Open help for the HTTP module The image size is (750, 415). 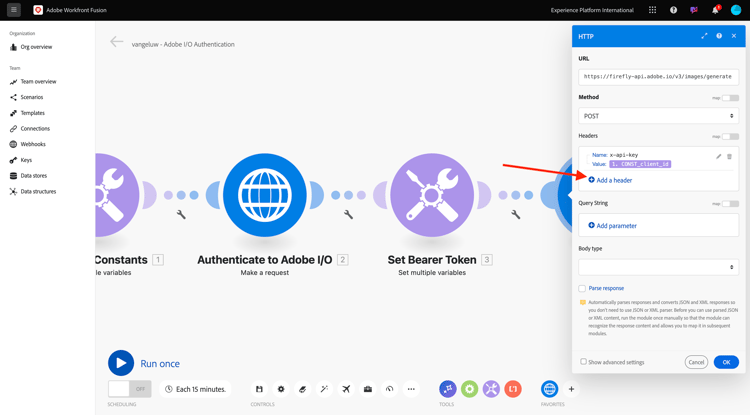tap(719, 36)
